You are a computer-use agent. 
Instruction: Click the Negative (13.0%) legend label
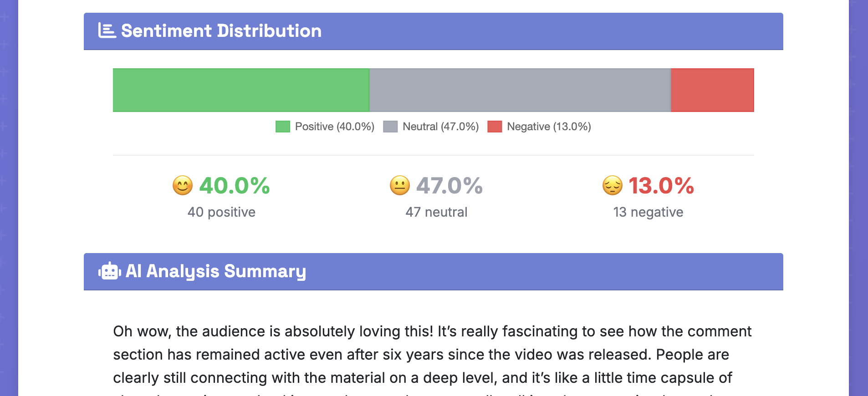click(549, 127)
